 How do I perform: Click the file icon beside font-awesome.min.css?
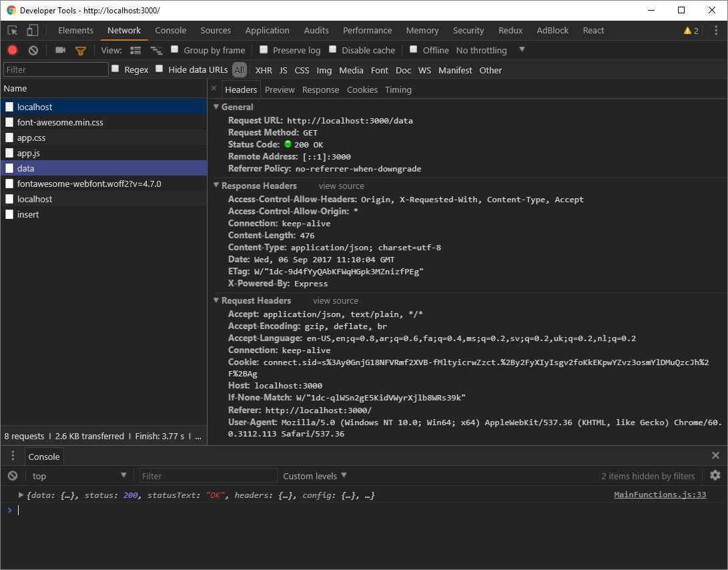tap(9, 122)
